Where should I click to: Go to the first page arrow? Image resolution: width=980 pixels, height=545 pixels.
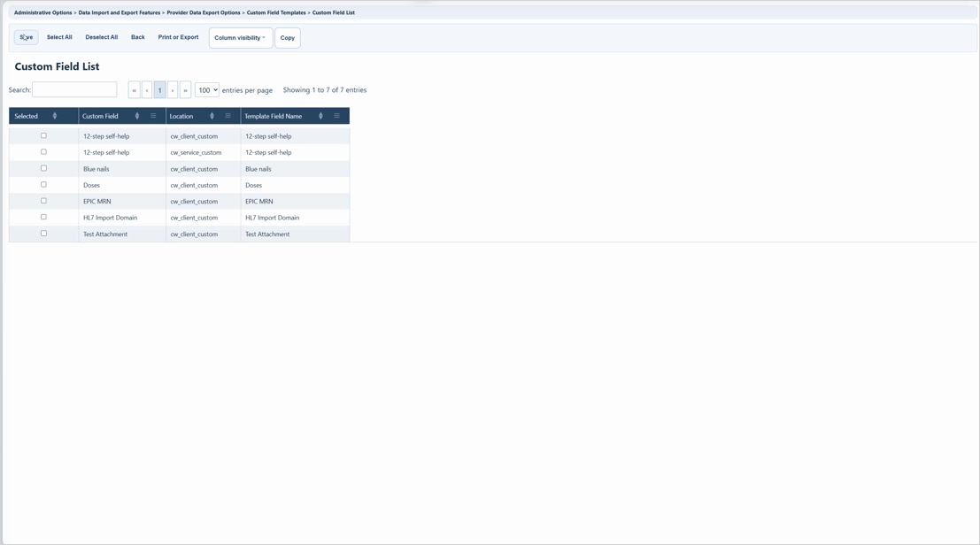134,90
